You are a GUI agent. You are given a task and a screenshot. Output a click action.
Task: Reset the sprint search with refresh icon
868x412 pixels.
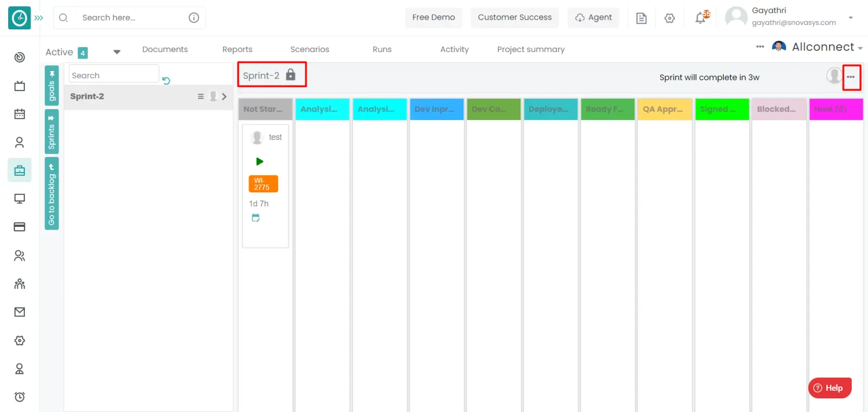pyautogui.click(x=167, y=80)
